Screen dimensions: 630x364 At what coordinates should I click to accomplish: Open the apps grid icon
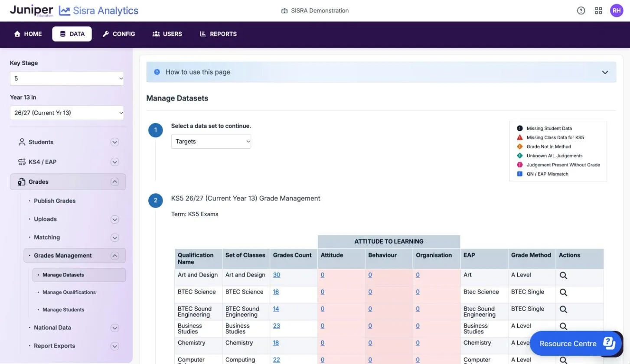click(598, 11)
